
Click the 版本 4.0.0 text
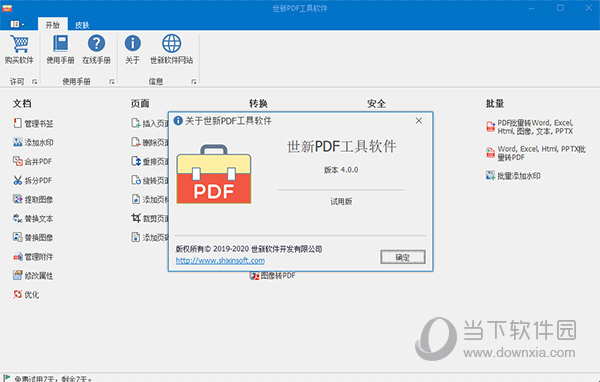point(341,170)
